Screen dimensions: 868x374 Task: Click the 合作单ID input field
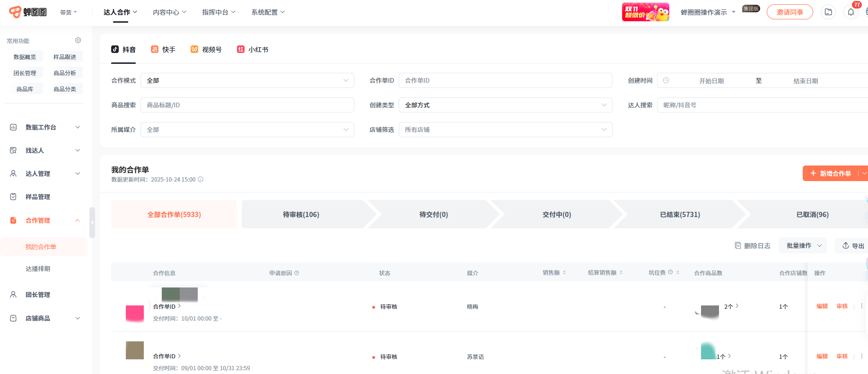click(505, 80)
